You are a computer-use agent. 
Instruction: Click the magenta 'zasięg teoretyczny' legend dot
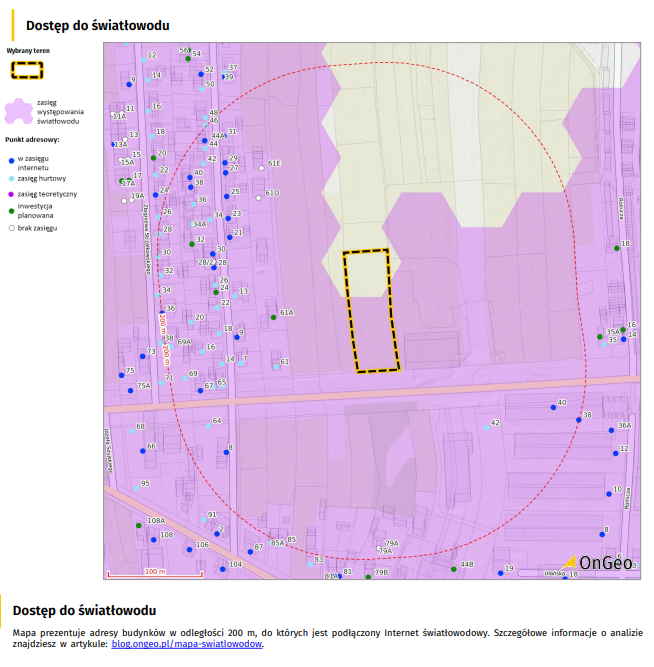point(10,193)
